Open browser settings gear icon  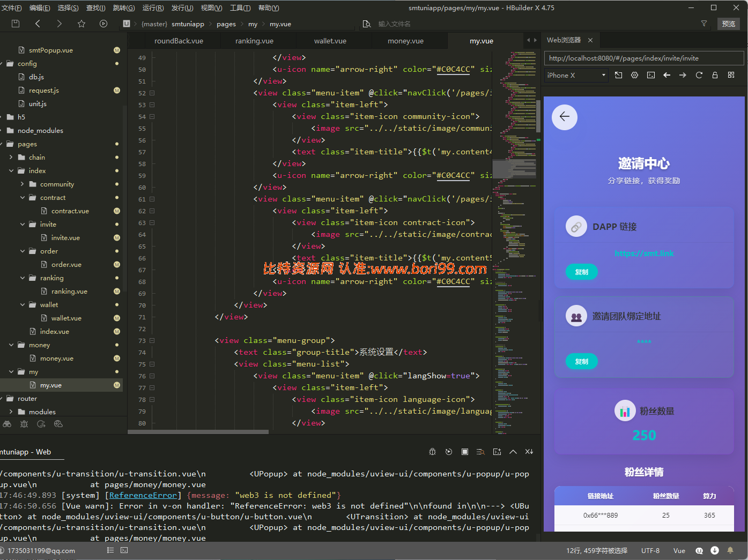tap(635, 75)
